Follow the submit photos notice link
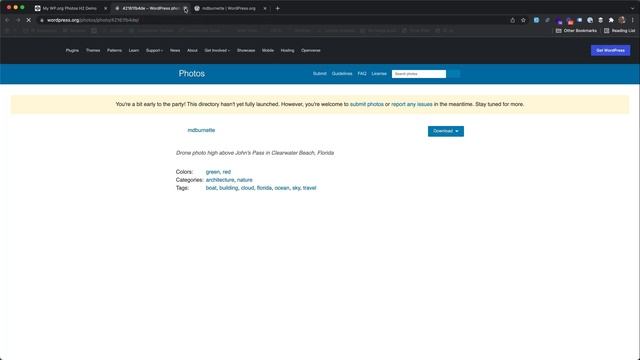 [367, 104]
